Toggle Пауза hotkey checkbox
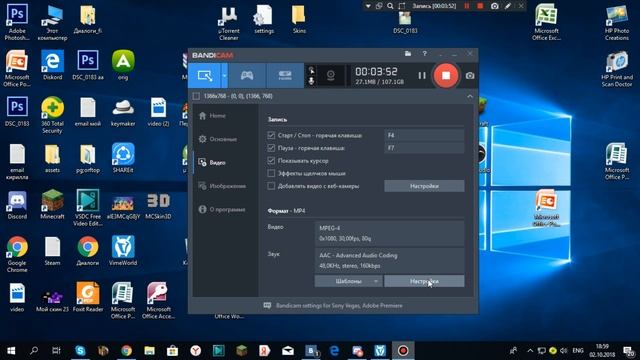 pyautogui.click(x=271, y=148)
